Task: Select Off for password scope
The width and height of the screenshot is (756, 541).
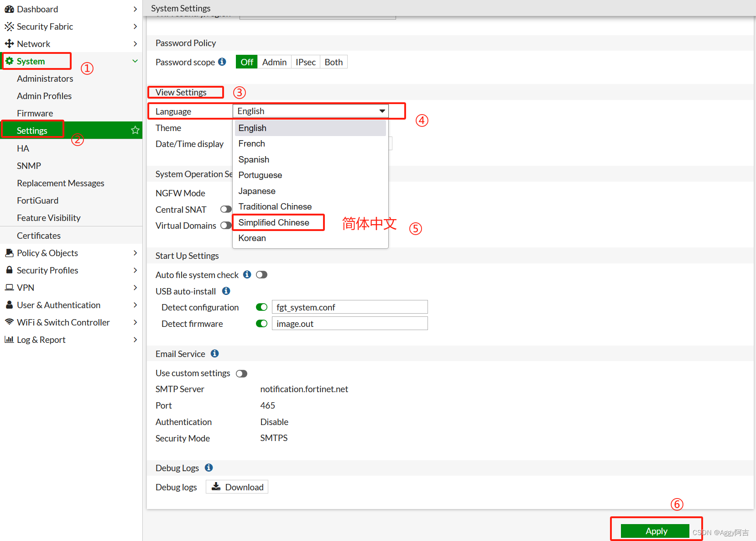Action: [x=246, y=62]
